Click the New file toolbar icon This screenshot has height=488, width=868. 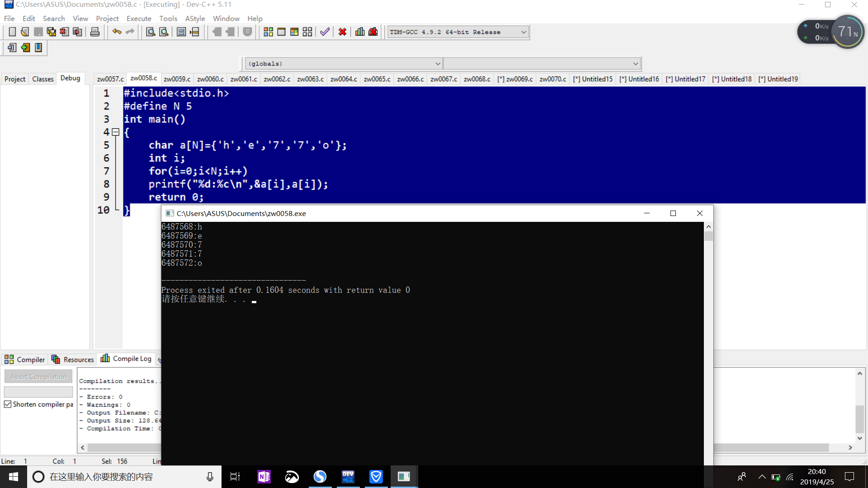tap(12, 32)
